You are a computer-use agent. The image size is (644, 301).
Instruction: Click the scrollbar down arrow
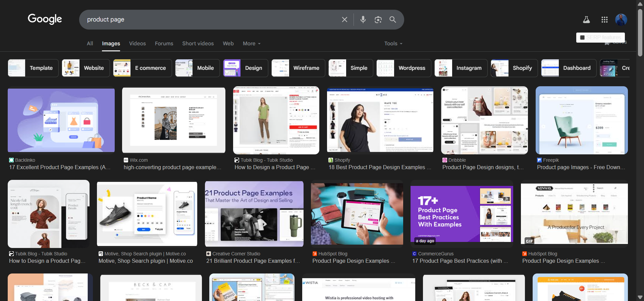click(x=640, y=297)
